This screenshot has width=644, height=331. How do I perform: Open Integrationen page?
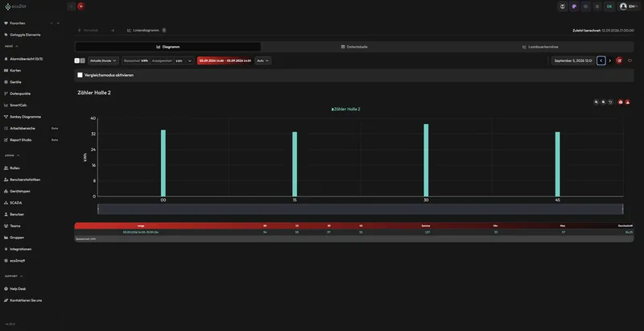pos(18,249)
